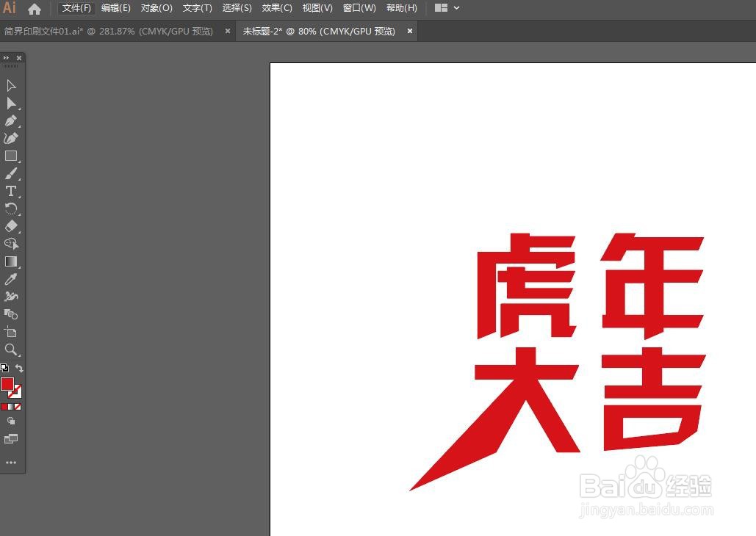Expand the workspace layout dropdown arrow
Image resolution: width=756 pixels, height=536 pixels.
[456, 8]
